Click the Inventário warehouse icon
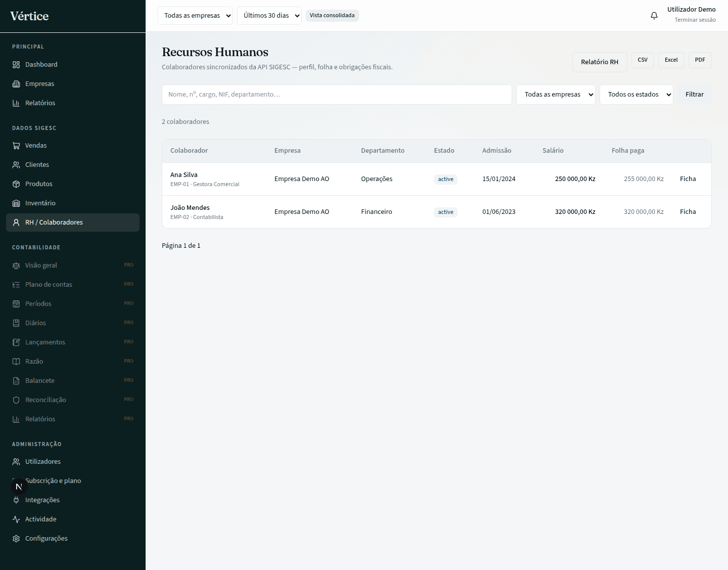This screenshot has height=570, width=728. pos(16,203)
